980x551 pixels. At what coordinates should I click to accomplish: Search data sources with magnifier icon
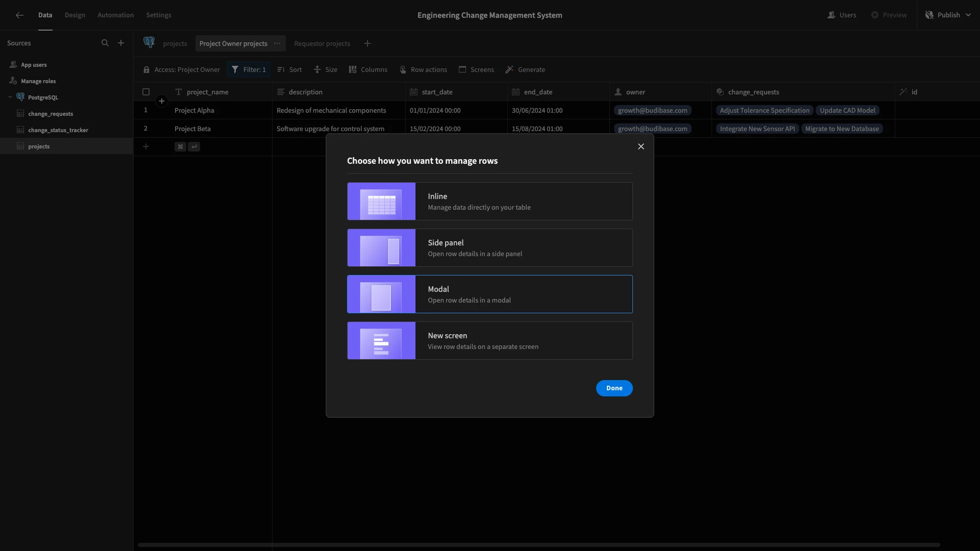click(x=105, y=43)
